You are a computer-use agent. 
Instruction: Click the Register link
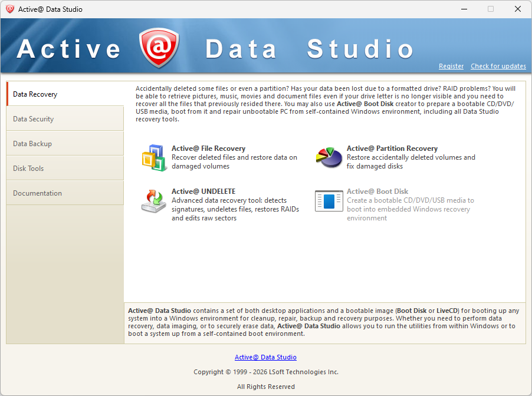[451, 66]
